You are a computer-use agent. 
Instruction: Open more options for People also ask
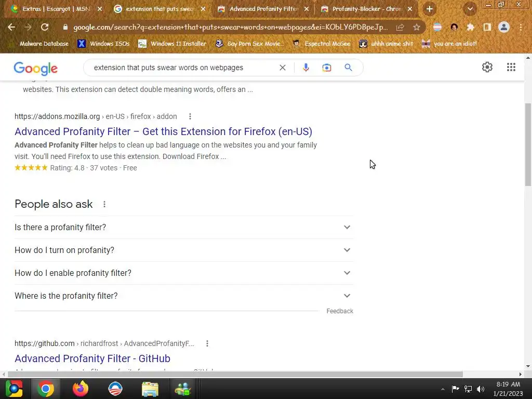(x=104, y=204)
